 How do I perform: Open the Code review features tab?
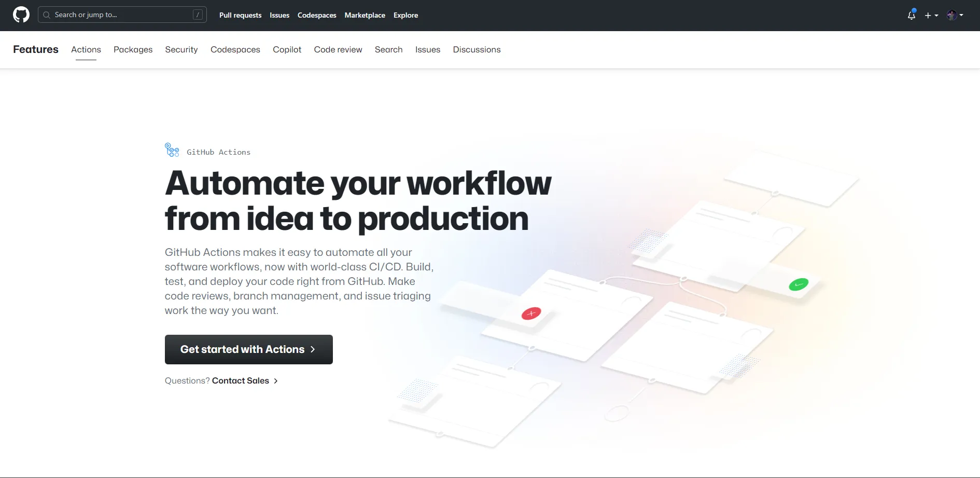pos(338,50)
